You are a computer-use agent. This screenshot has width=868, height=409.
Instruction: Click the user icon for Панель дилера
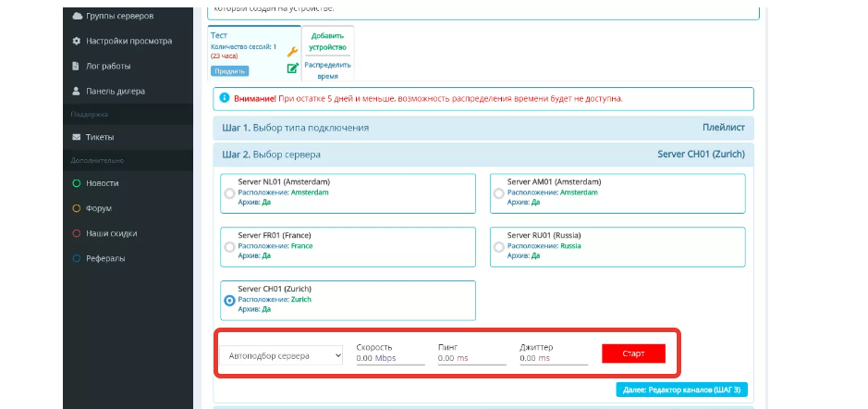[x=77, y=91]
